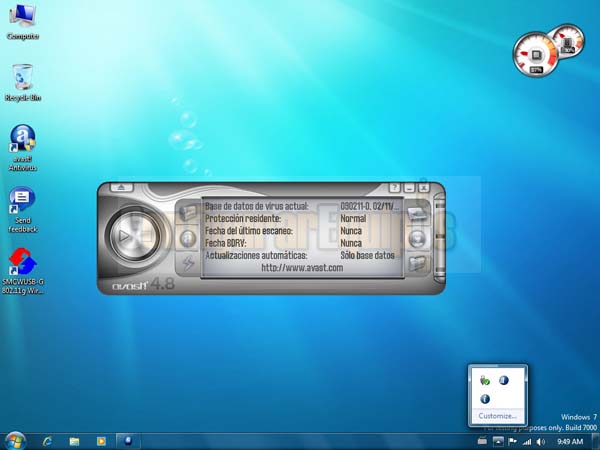Click the small memory meter gadget dial

point(568,41)
